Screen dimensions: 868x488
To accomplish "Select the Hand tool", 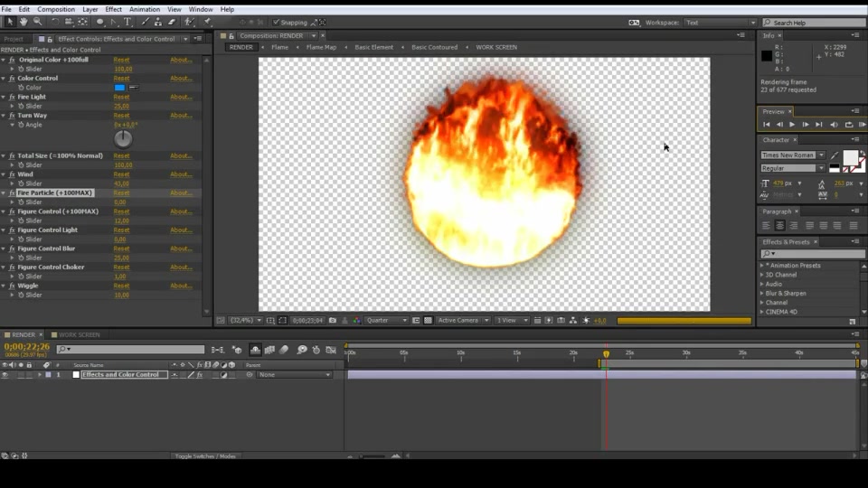I will tap(24, 22).
